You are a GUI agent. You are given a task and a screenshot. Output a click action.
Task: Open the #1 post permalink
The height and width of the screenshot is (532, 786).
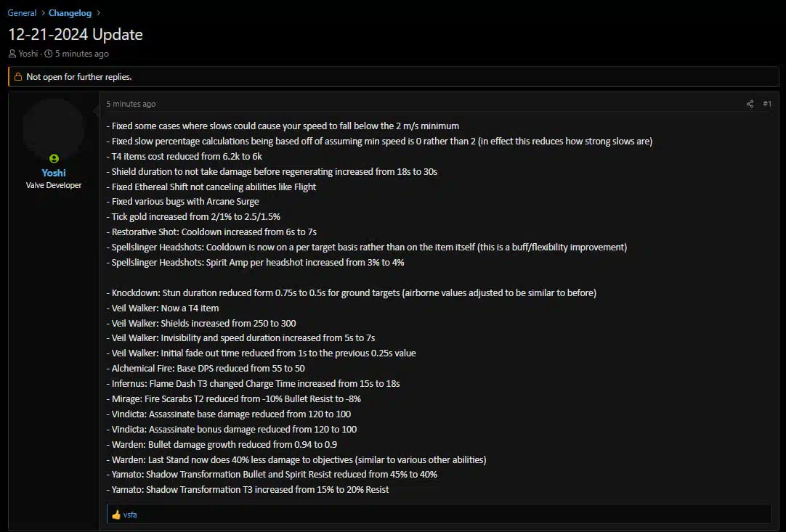[767, 104]
